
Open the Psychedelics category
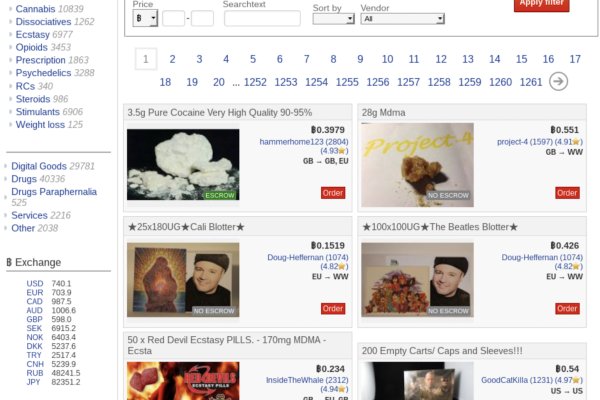pos(43,73)
